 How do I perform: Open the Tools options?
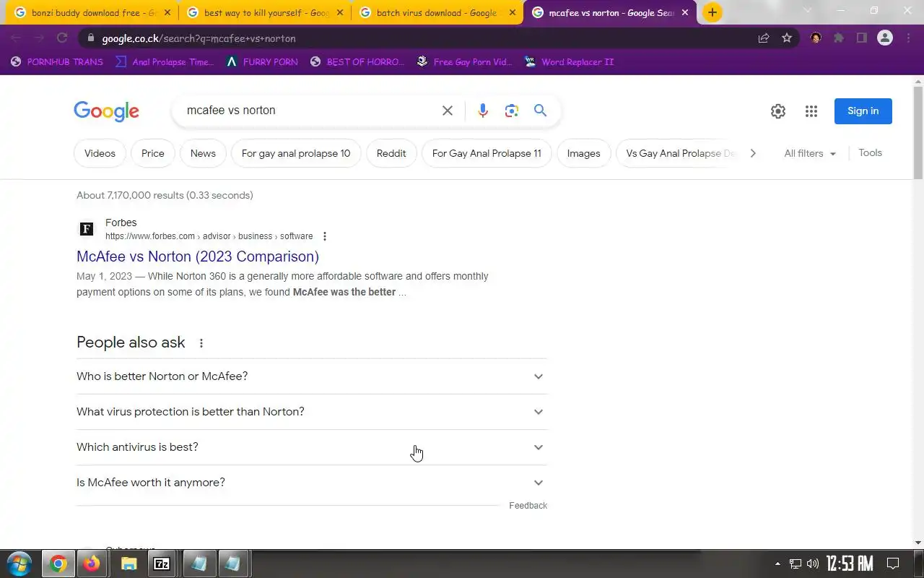(x=870, y=153)
